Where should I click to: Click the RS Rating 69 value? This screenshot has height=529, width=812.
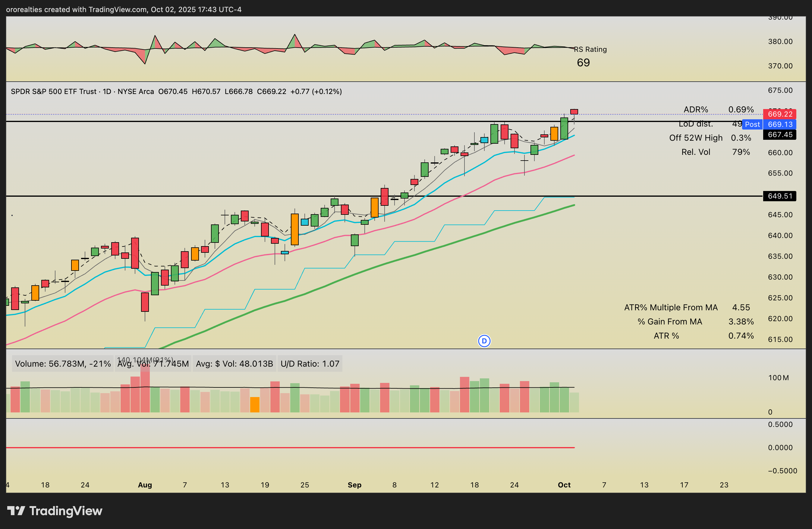click(x=583, y=63)
